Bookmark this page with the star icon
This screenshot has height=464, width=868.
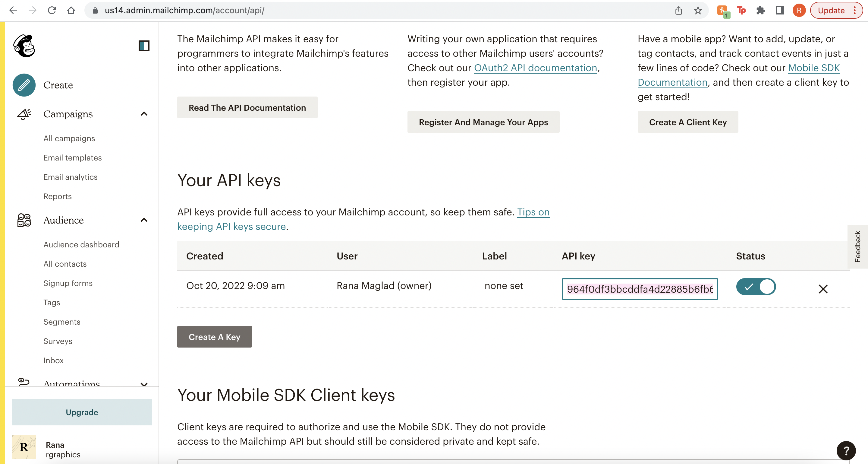698,11
